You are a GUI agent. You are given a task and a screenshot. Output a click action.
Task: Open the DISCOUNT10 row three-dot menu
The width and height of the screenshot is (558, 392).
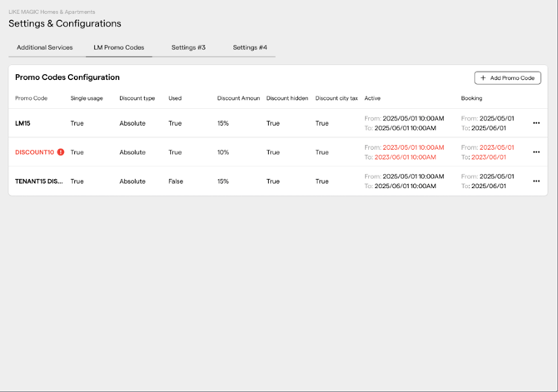[536, 152]
